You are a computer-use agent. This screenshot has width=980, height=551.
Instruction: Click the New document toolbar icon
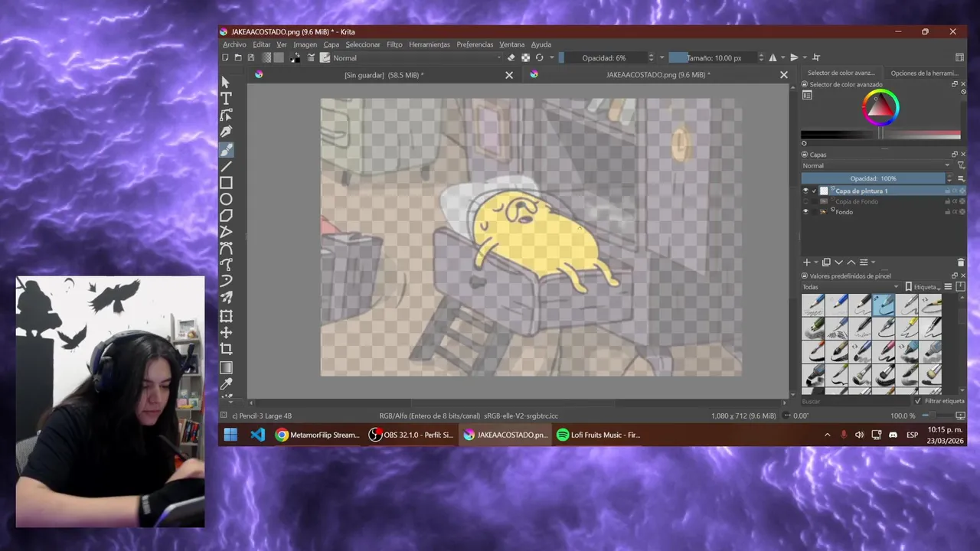pyautogui.click(x=225, y=57)
